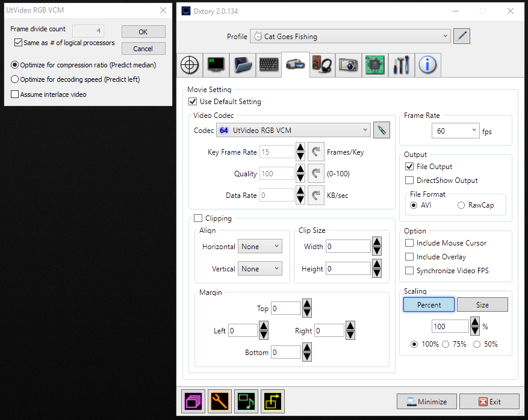Image resolution: width=528 pixels, height=420 pixels.
Task: Adjust Quality stepper arrows
Action: coord(300,173)
